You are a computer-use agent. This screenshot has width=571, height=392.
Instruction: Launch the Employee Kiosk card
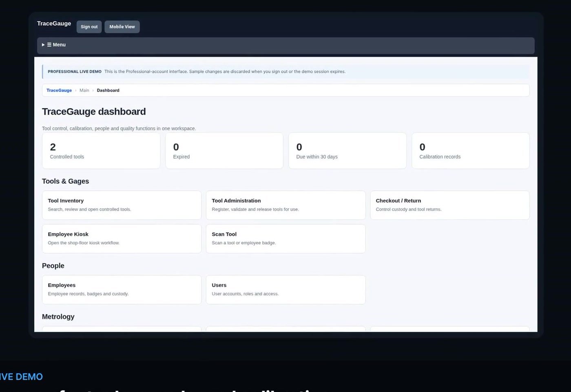click(x=122, y=239)
